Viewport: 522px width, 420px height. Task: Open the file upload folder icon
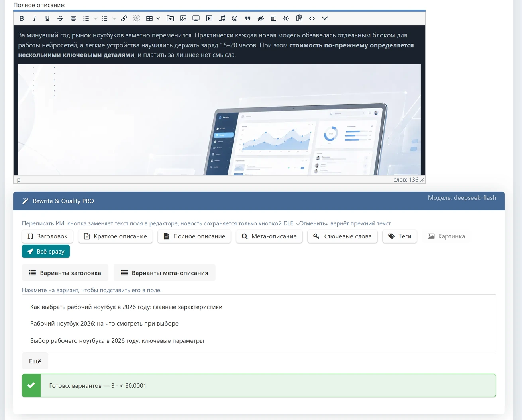(170, 18)
